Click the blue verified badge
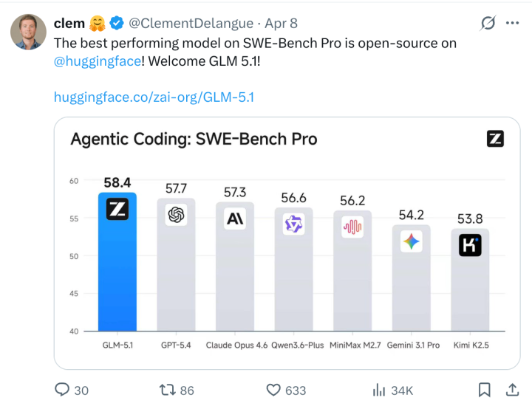The image size is (532, 406). [116, 24]
